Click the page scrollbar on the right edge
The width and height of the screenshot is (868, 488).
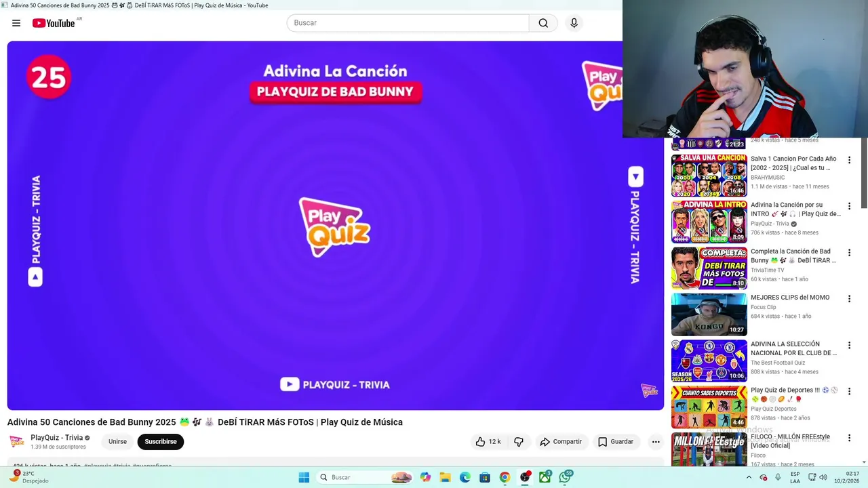(864, 173)
